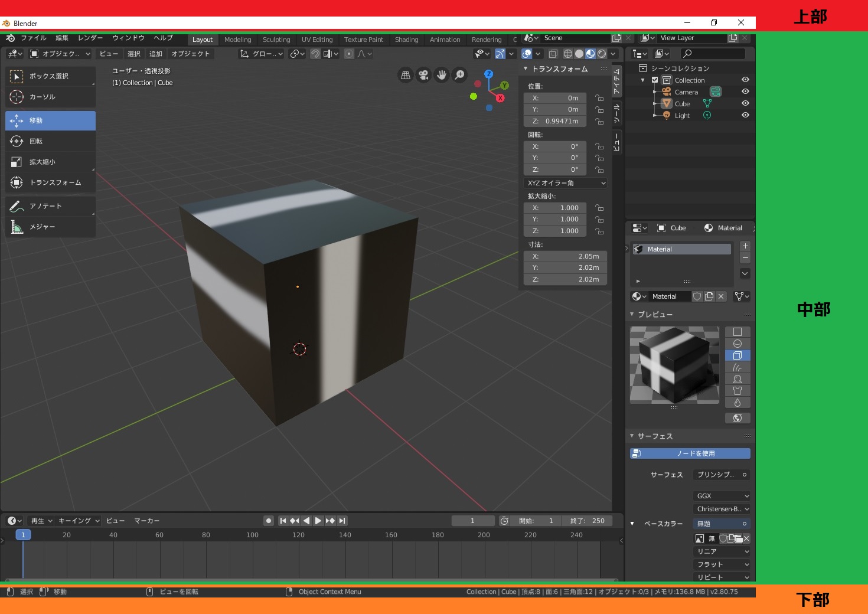
Task: Open the Christensen-B subsurface method dropdown
Action: [722, 509]
